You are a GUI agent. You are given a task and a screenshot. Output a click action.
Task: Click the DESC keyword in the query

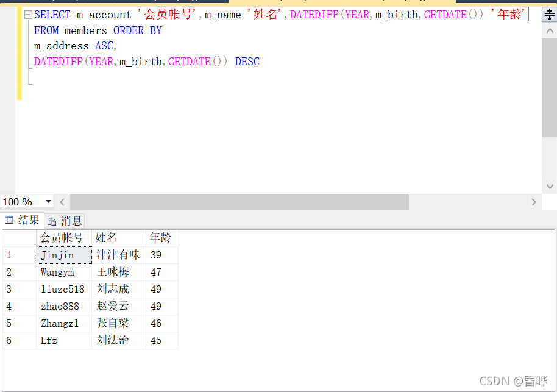(247, 62)
